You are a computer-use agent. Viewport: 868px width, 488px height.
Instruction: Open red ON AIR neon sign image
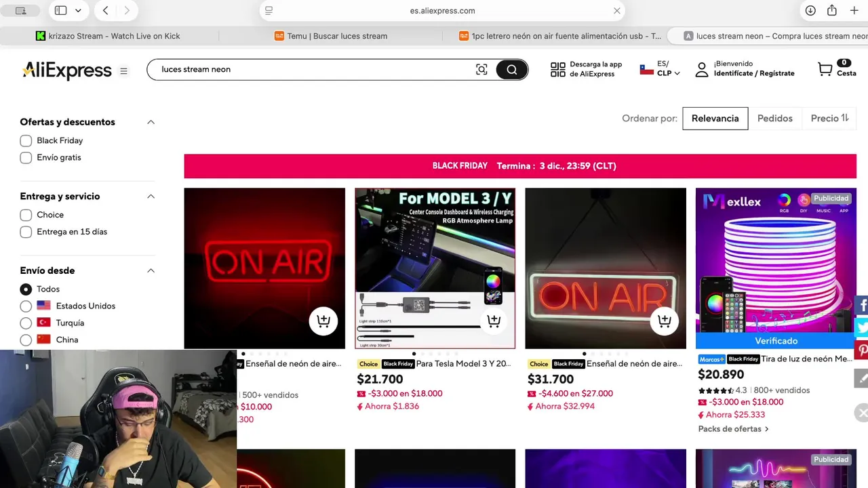264,268
